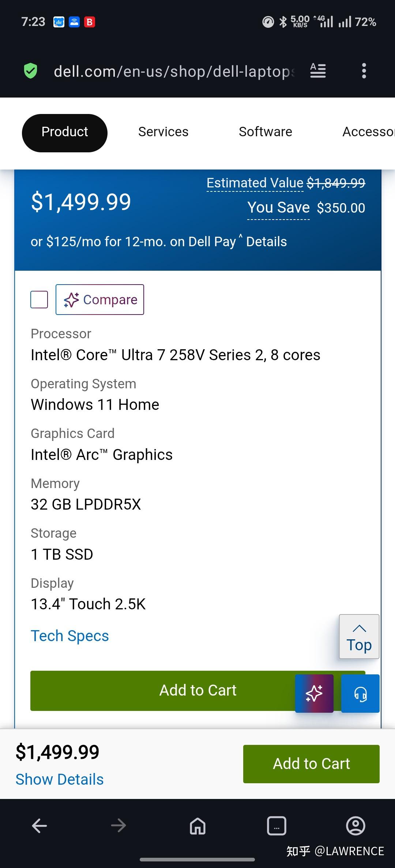
Task: Open the AI sparkle assistant button
Action: point(314,693)
